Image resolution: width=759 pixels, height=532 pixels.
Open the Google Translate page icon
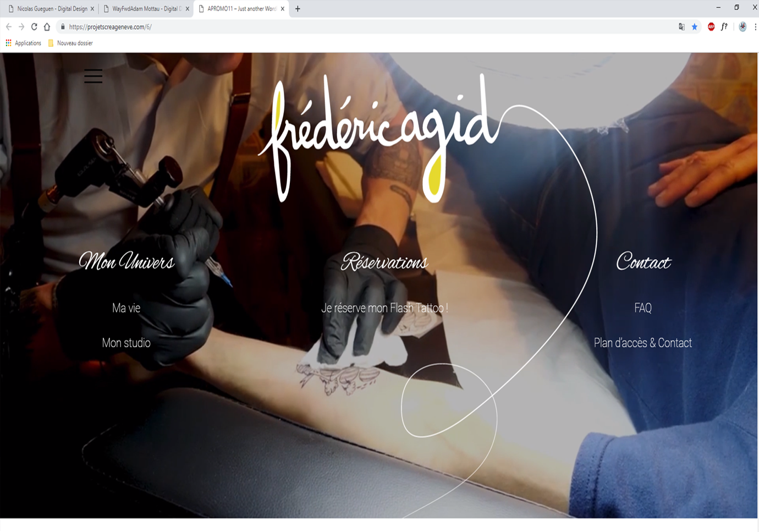[681, 27]
